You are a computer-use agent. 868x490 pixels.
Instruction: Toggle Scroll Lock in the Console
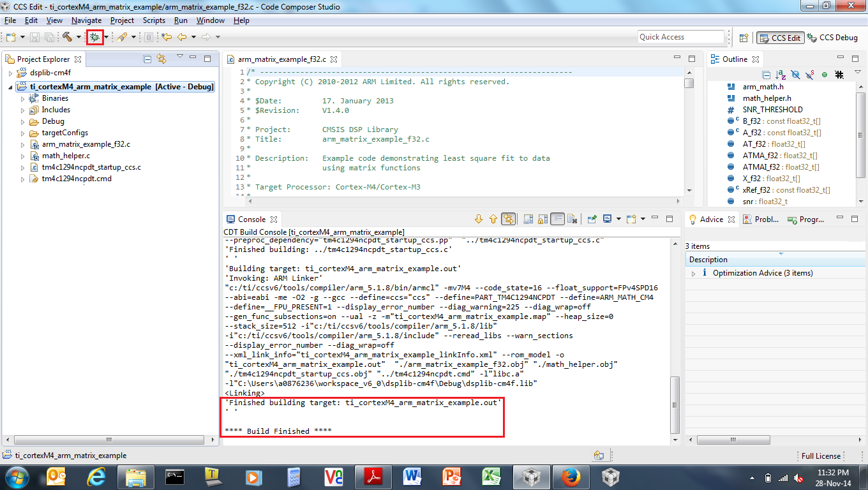(x=542, y=219)
